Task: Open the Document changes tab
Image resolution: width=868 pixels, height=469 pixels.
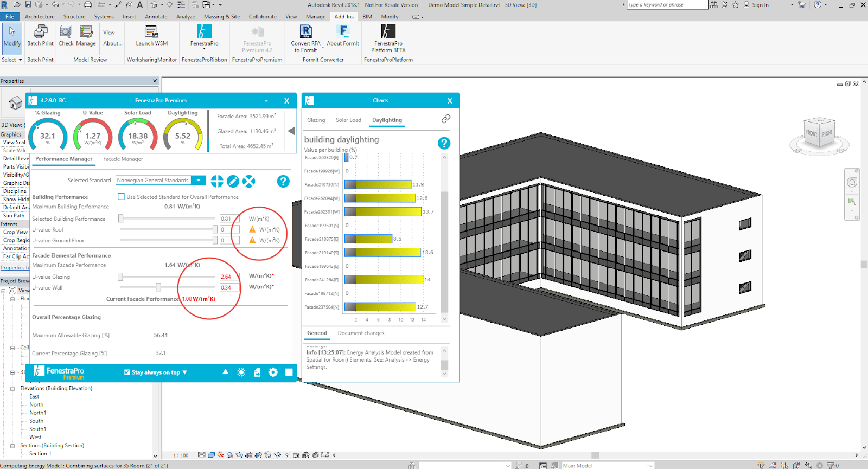Action: pyautogui.click(x=361, y=333)
